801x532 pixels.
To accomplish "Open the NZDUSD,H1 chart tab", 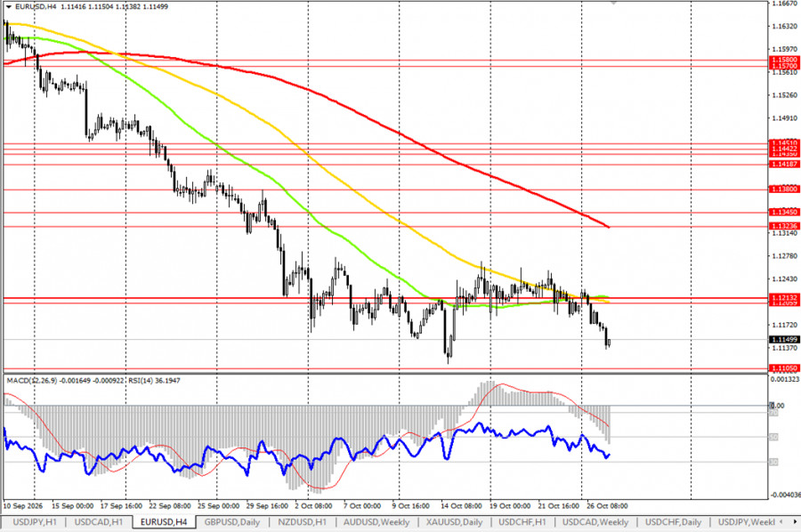I will (302, 522).
